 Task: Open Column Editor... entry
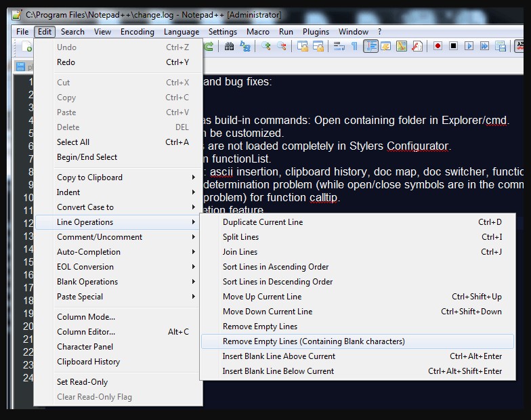pos(116,332)
